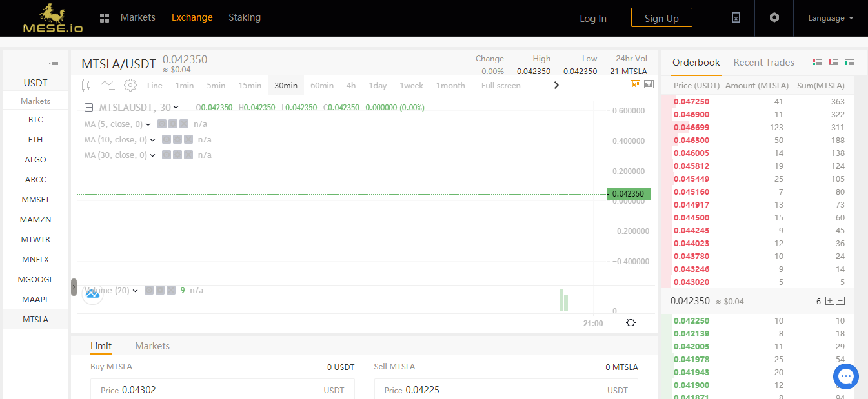The width and height of the screenshot is (868, 399).
Task: Select buy order at price 0.042250
Action: click(x=758, y=321)
